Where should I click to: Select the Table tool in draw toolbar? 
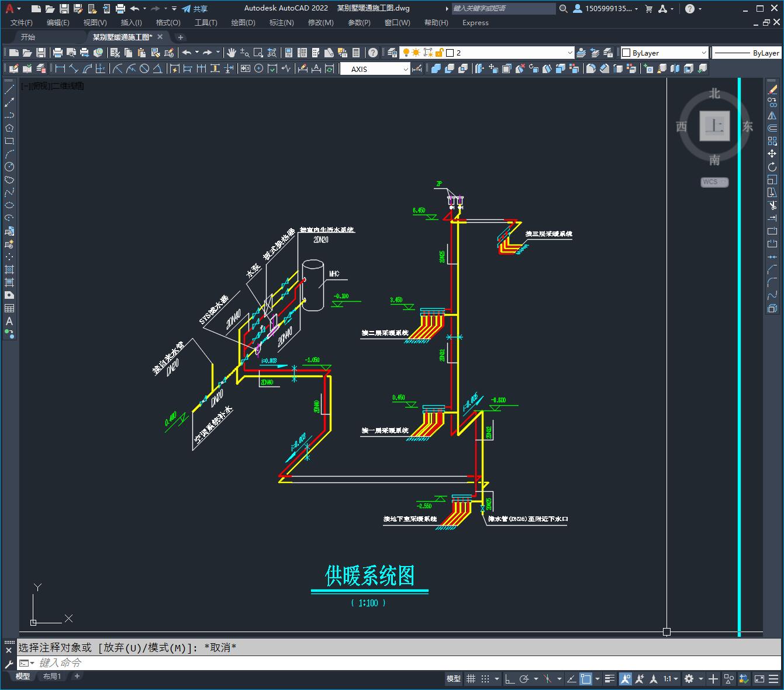coord(9,308)
